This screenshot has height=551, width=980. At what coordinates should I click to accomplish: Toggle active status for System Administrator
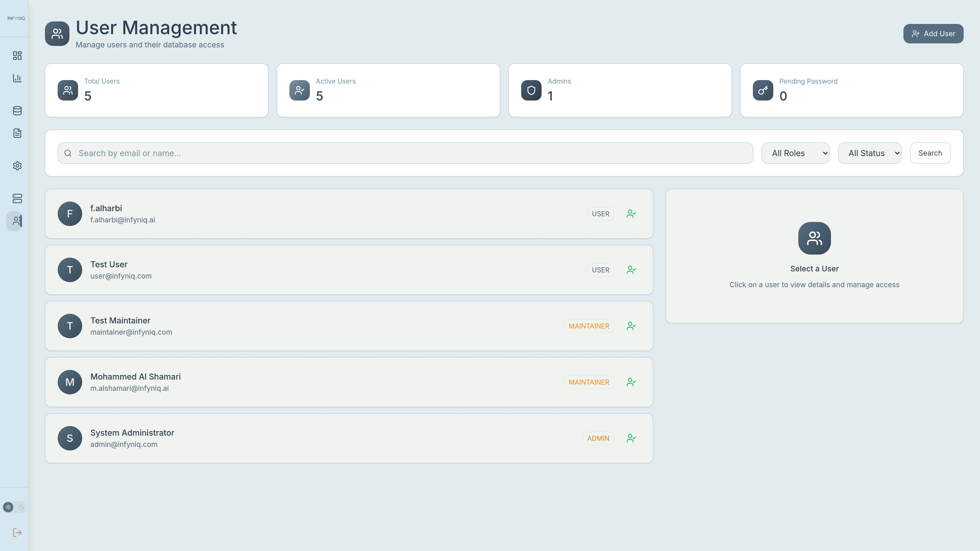[x=631, y=438]
